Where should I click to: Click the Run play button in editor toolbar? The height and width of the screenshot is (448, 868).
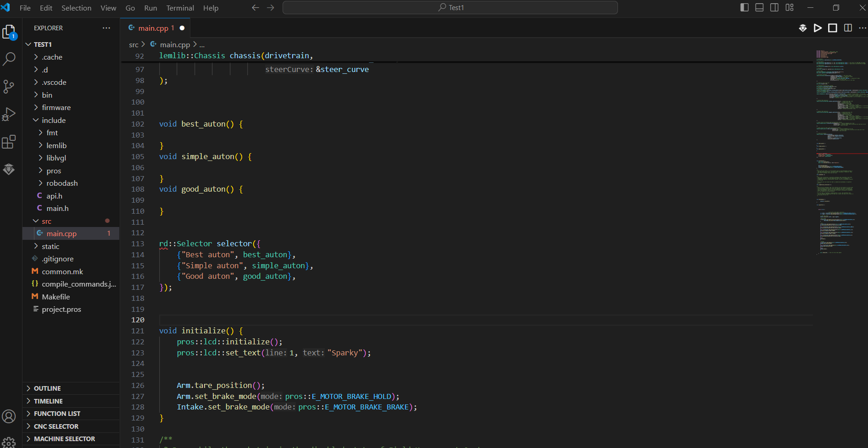[x=818, y=28]
